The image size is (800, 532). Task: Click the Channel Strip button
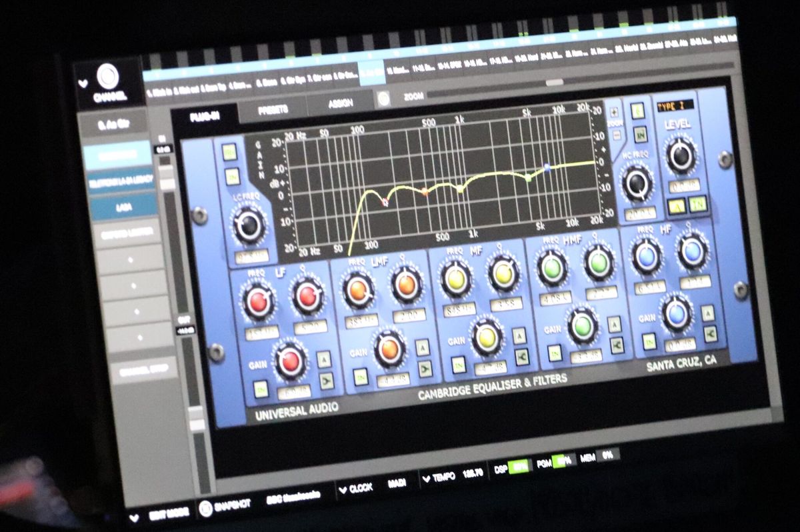[x=143, y=370]
